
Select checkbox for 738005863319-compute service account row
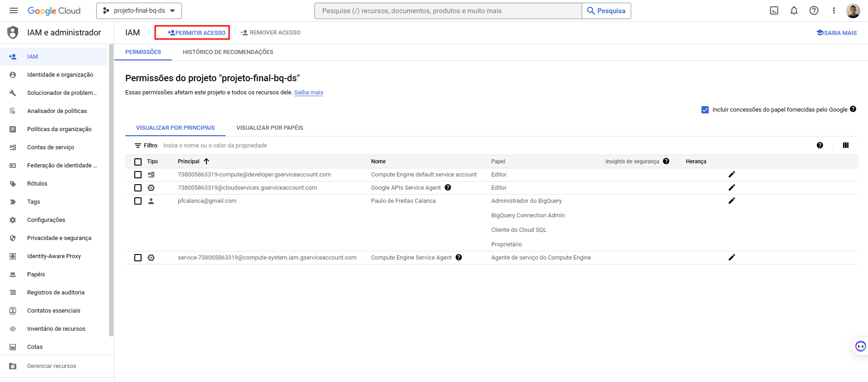pyautogui.click(x=138, y=175)
